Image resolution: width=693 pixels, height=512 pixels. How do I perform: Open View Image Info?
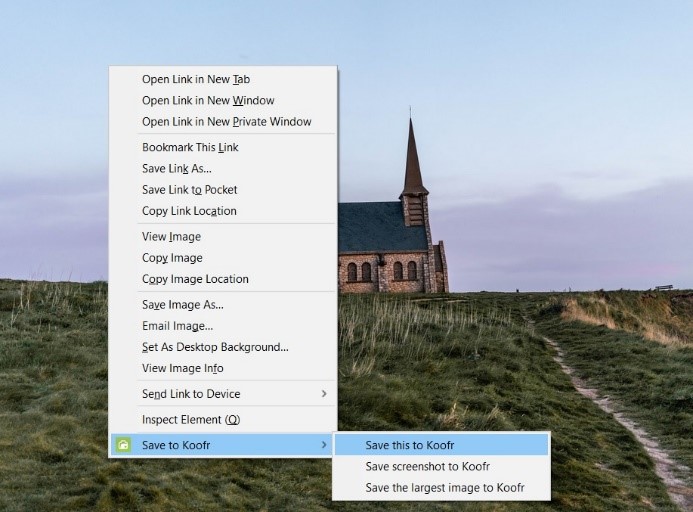pos(182,368)
